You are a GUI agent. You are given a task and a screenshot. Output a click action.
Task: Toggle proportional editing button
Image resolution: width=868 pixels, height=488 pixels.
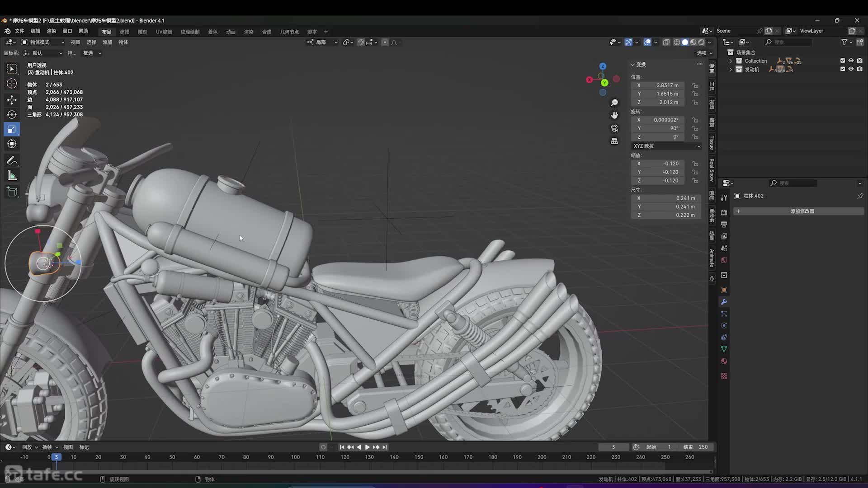point(385,42)
